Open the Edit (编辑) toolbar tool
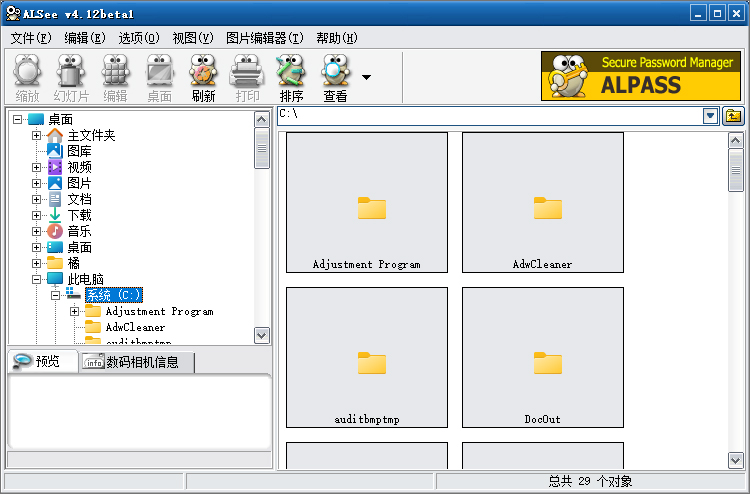750x494 pixels. [115, 78]
